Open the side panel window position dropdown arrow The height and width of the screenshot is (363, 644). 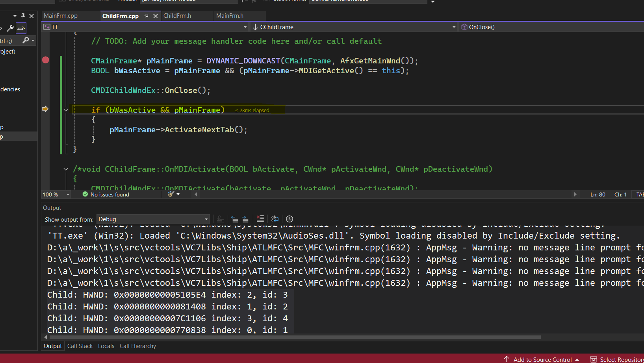point(15,16)
